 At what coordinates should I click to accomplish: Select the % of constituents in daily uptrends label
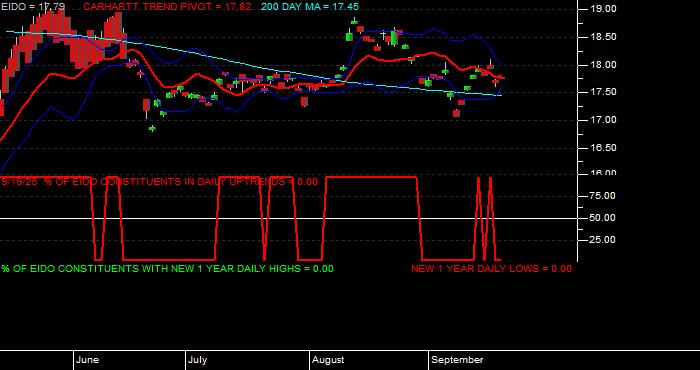pyautogui.click(x=159, y=182)
